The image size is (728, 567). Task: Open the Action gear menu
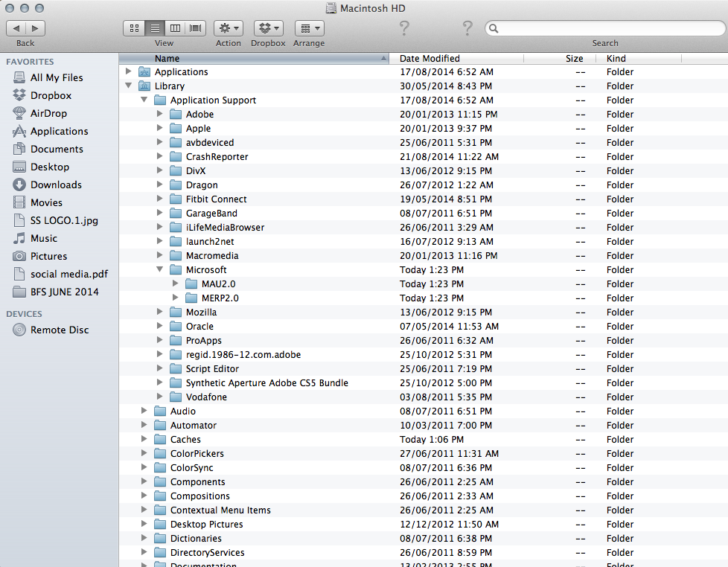click(x=229, y=28)
